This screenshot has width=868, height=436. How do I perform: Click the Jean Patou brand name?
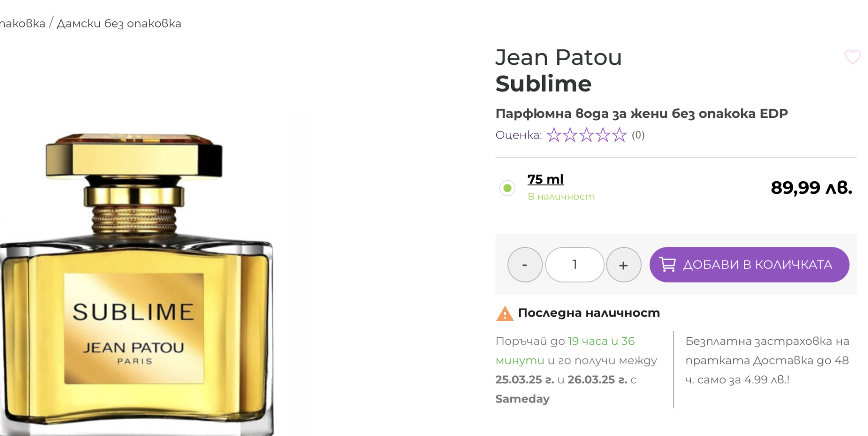coord(558,58)
